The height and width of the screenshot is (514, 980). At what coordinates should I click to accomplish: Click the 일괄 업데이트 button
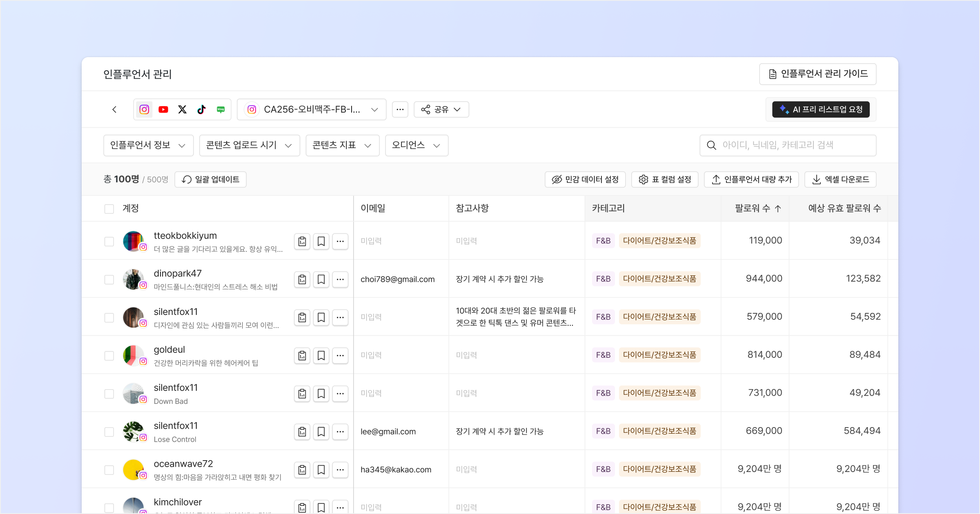210,179
